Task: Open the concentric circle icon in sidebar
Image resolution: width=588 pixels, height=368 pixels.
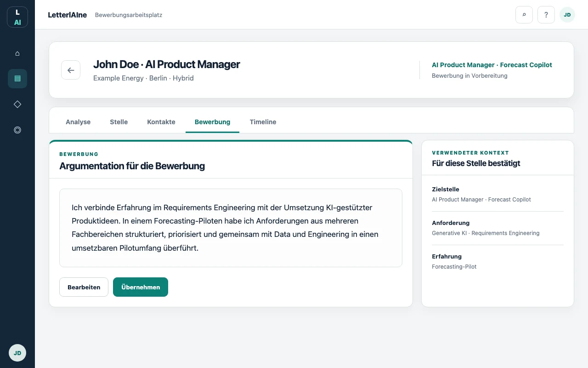Action: click(17, 130)
